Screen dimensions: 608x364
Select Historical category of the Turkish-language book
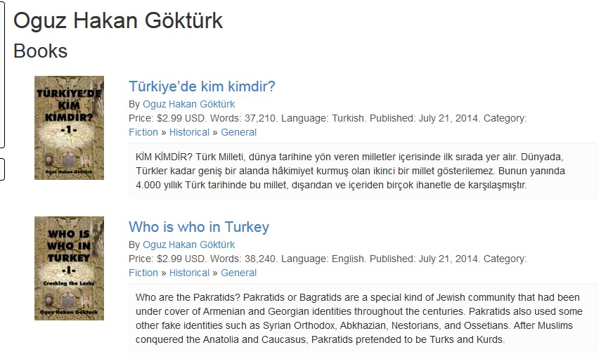click(x=189, y=132)
